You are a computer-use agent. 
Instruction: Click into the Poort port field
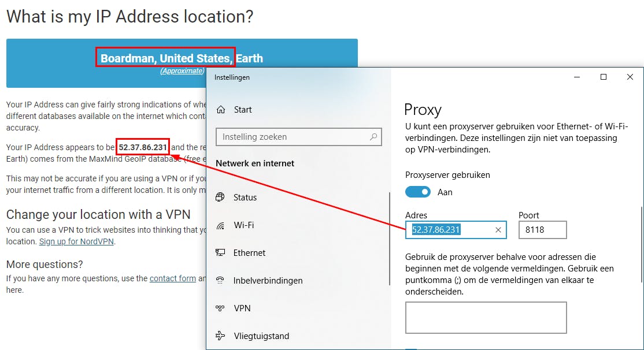(542, 230)
